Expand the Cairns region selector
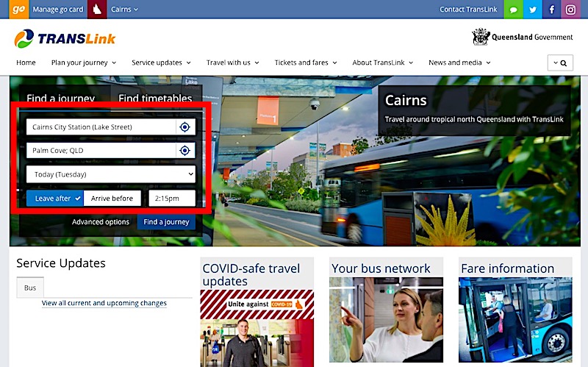This screenshot has height=367, width=588. tap(124, 10)
